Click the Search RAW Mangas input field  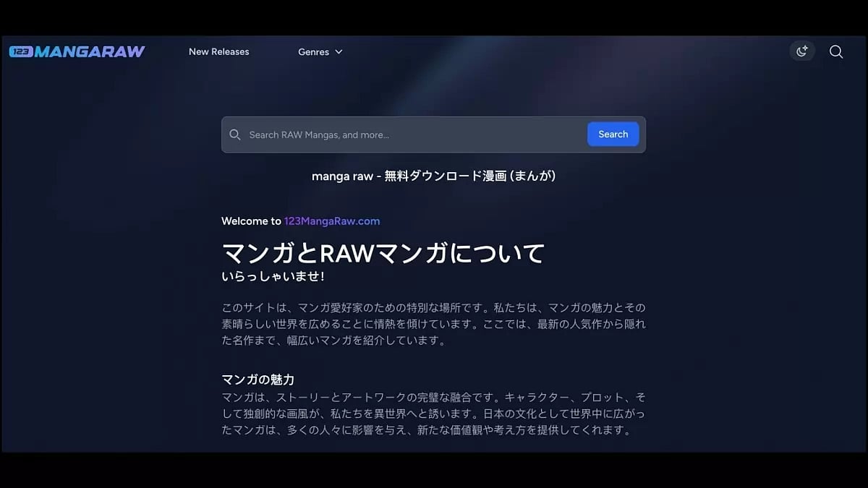click(x=398, y=134)
